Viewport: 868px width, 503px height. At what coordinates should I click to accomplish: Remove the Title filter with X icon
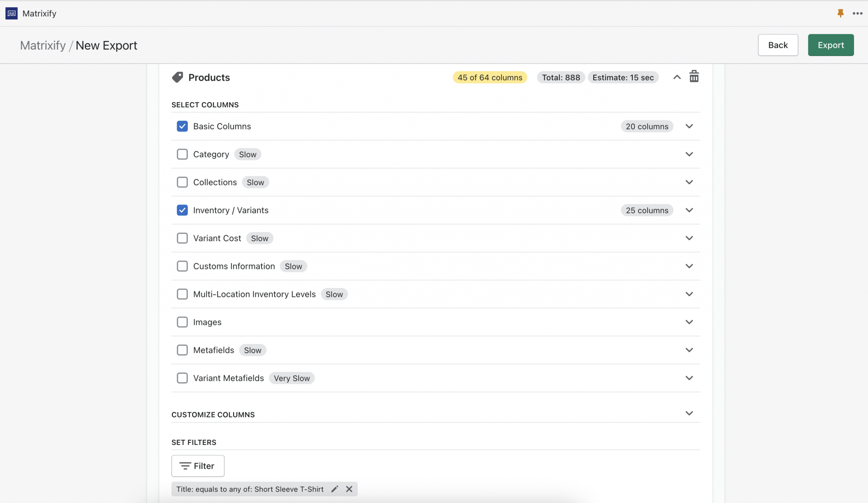(349, 489)
